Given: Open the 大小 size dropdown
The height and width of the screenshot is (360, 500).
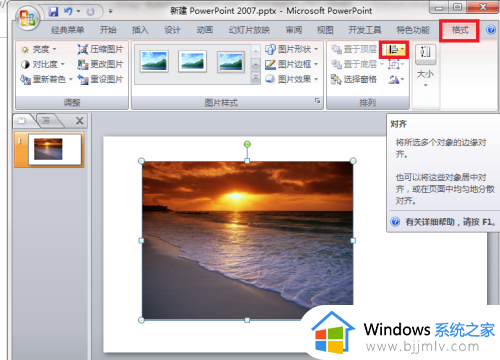Looking at the screenshot, I should point(425,78).
